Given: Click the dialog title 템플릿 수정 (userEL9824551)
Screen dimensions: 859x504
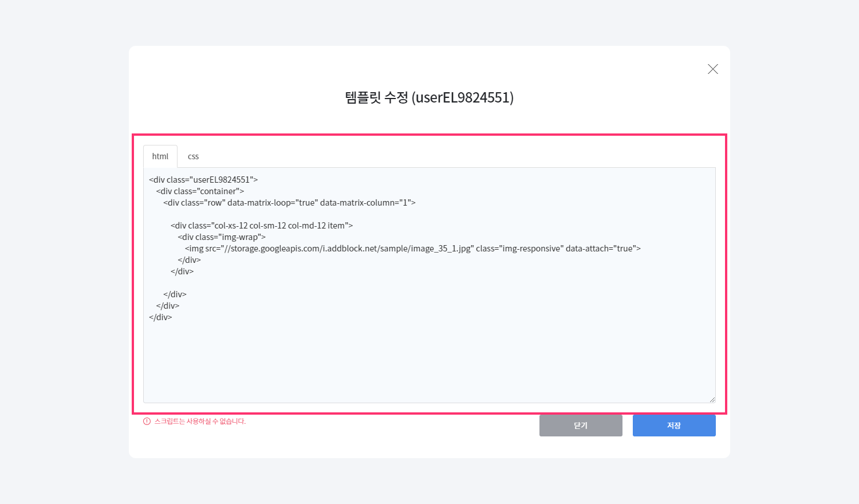Looking at the screenshot, I should (429, 97).
